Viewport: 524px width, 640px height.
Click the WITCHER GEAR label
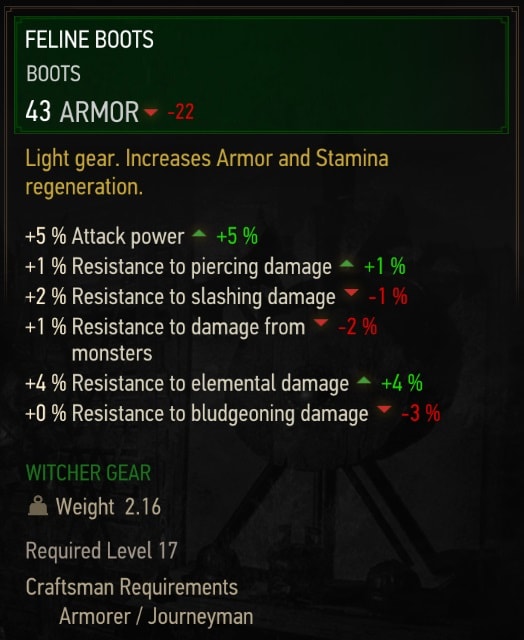click(x=89, y=473)
